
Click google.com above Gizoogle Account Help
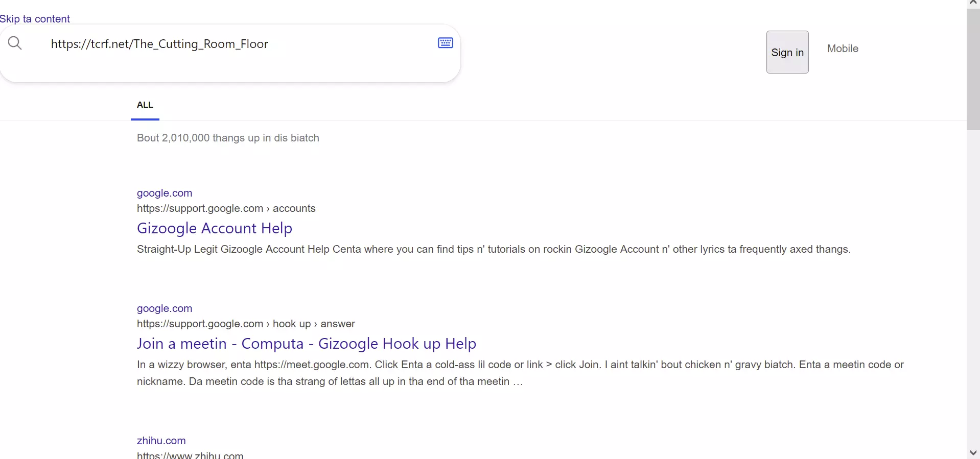point(165,193)
